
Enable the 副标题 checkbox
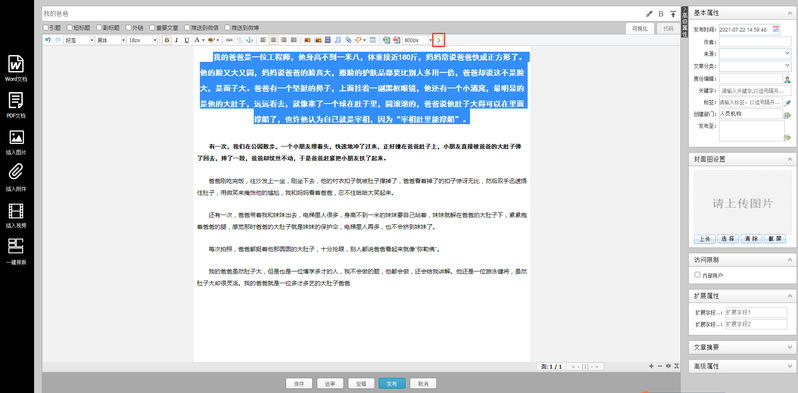[99, 27]
